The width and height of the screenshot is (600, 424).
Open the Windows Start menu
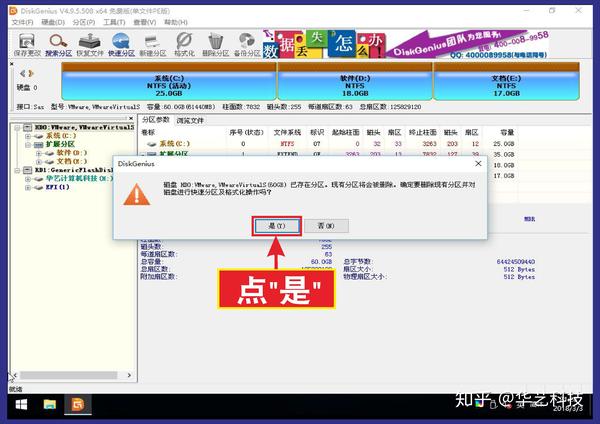tap(21, 404)
